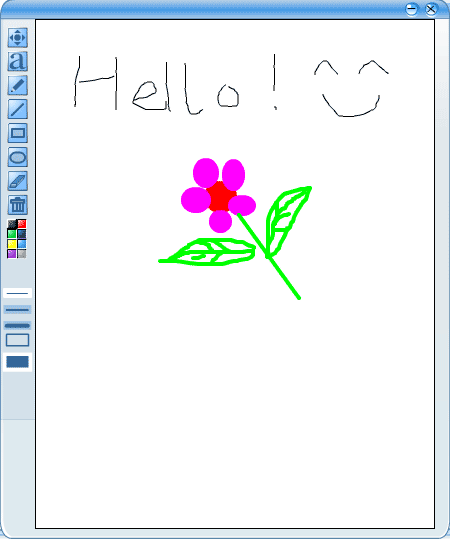The image size is (450, 539).
Task: Choose the black color swatch
Action: coord(12,224)
